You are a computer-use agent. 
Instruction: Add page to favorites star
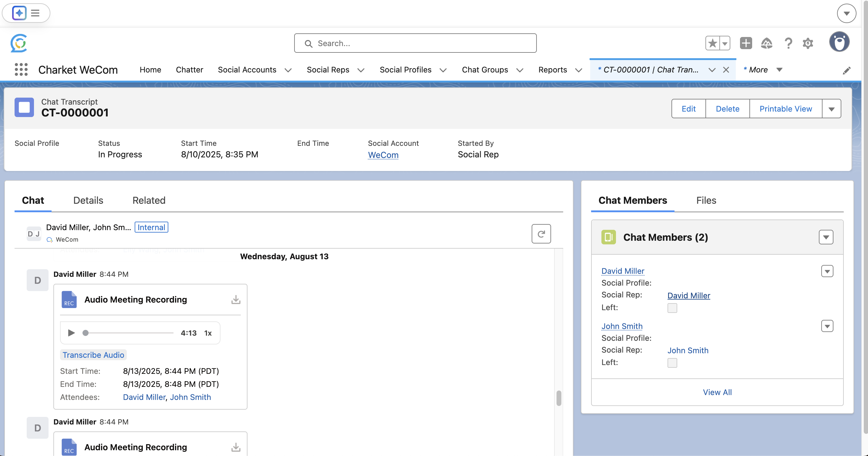(712, 43)
